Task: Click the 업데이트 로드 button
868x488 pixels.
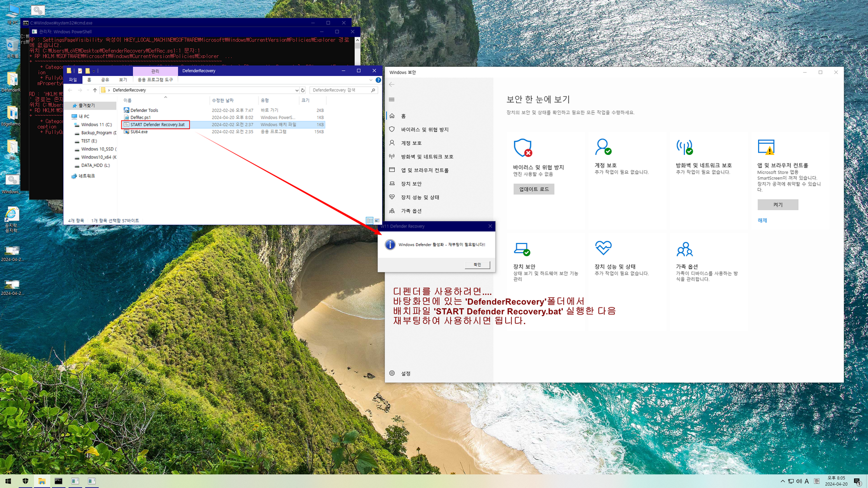Action: coord(534,189)
